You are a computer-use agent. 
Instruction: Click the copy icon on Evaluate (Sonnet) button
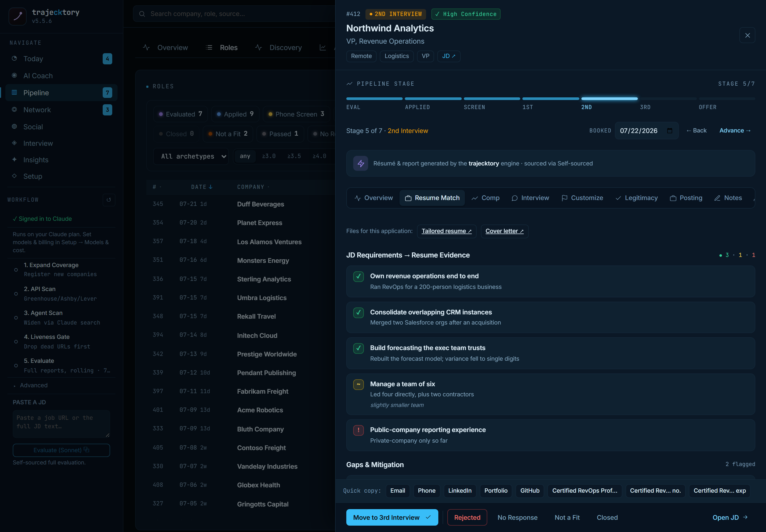coord(87,450)
